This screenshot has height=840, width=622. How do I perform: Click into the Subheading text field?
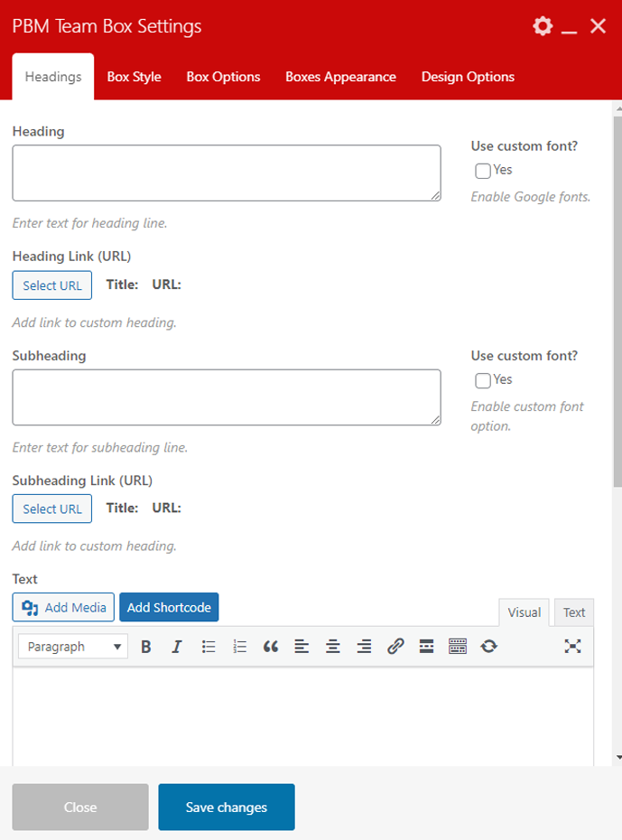click(227, 397)
